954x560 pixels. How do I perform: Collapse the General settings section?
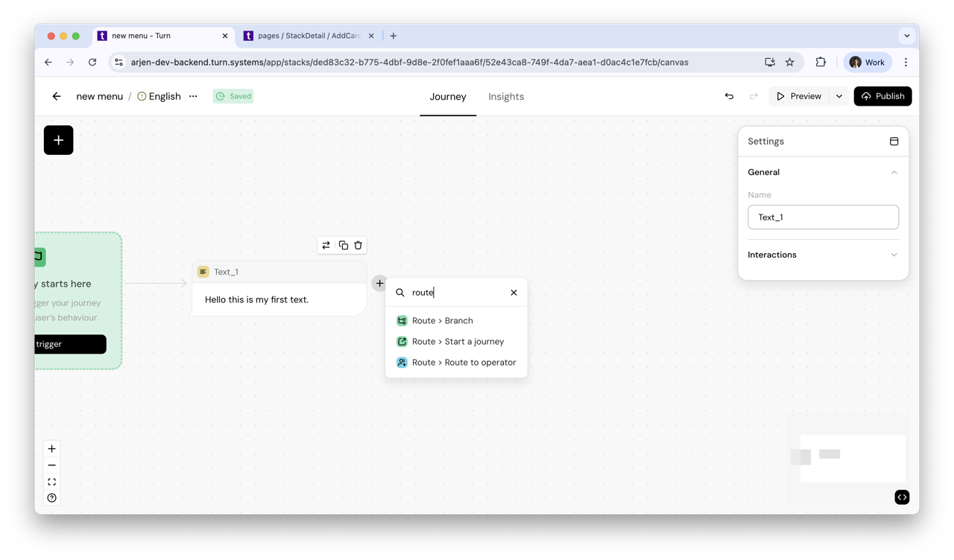(x=894, y=172)
